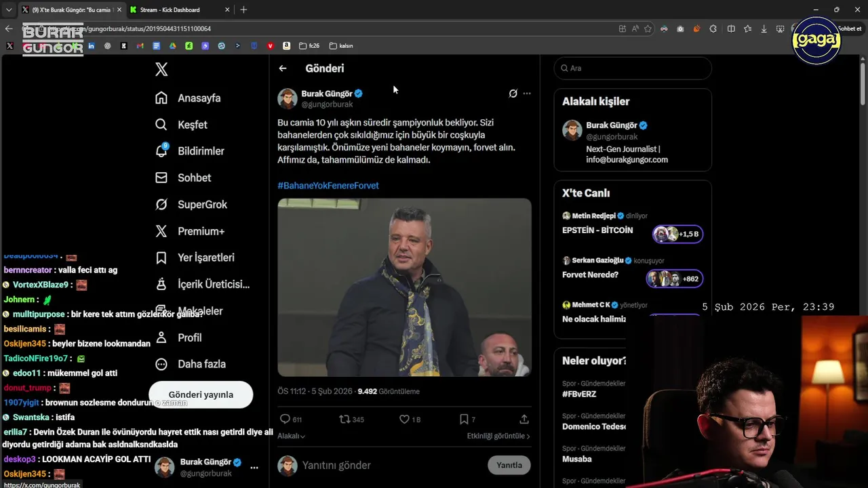The height and width of the screenshot is (488, 868).
Task: Open SuperGrok from the sidebar
Action: pos(191,204)
